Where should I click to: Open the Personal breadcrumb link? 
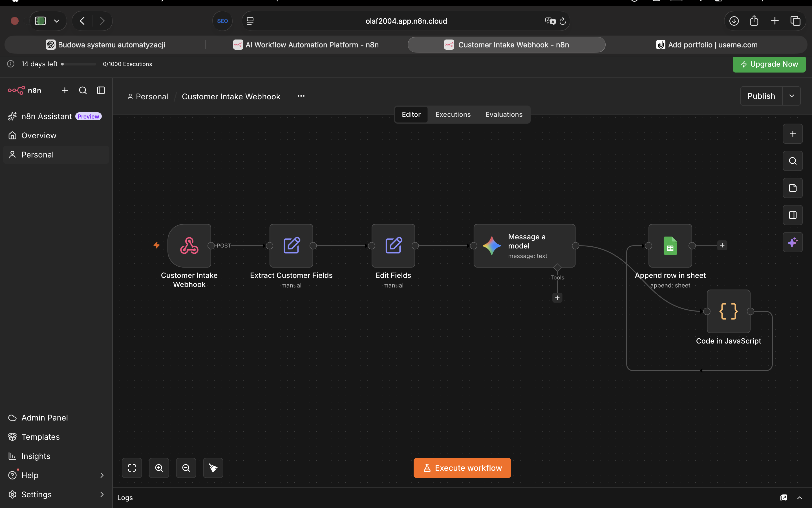tap(148, 97)
